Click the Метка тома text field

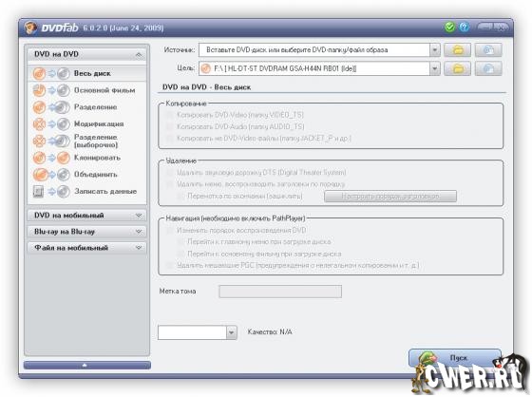(x=280, y=292)
